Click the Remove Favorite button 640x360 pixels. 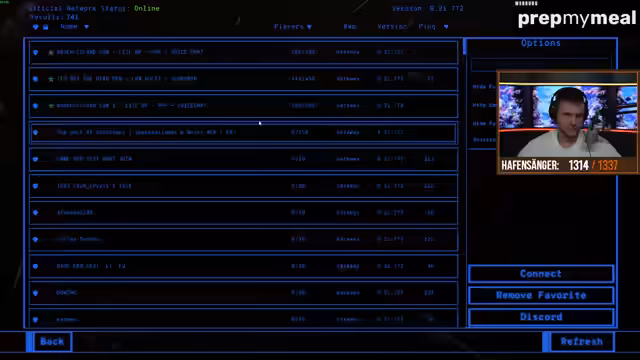coord(541,296)
